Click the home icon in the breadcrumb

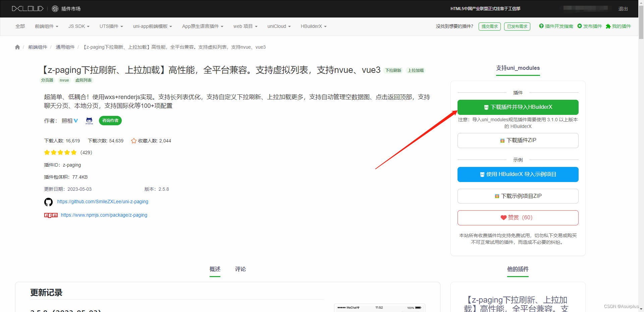coord(17,47)
